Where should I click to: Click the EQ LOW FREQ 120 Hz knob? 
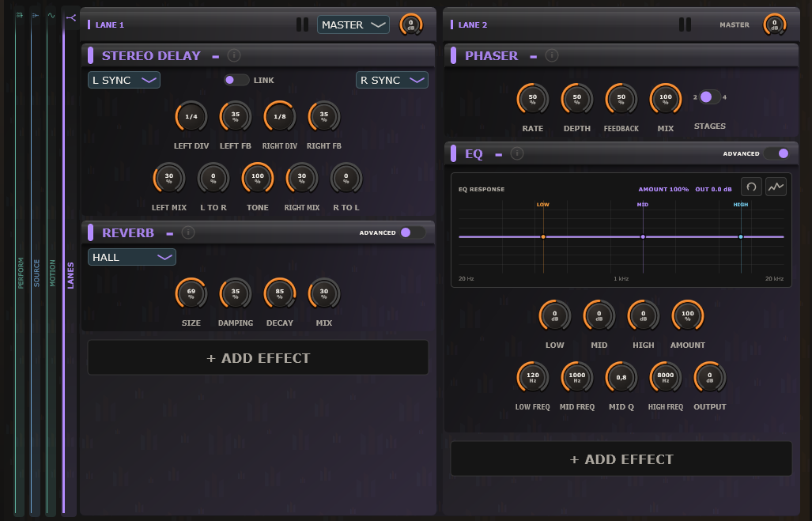coord(532,378)
